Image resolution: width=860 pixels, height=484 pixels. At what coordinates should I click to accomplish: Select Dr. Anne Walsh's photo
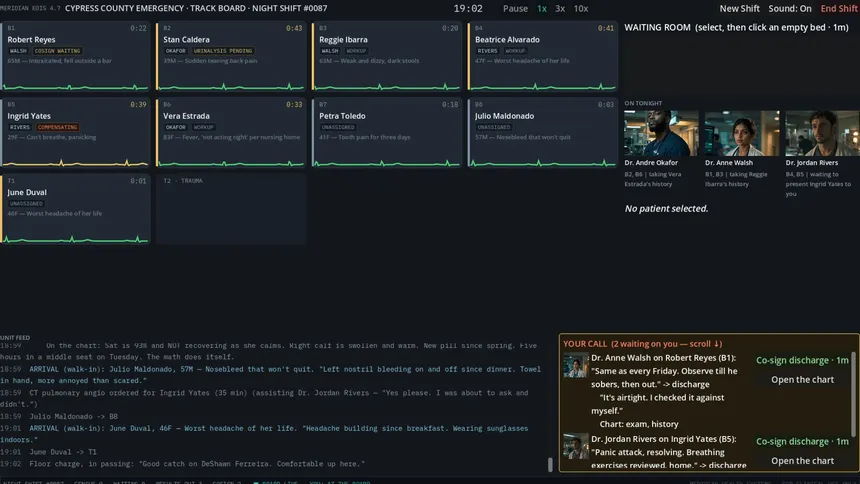pyautogui.click(x=742, y=133)
